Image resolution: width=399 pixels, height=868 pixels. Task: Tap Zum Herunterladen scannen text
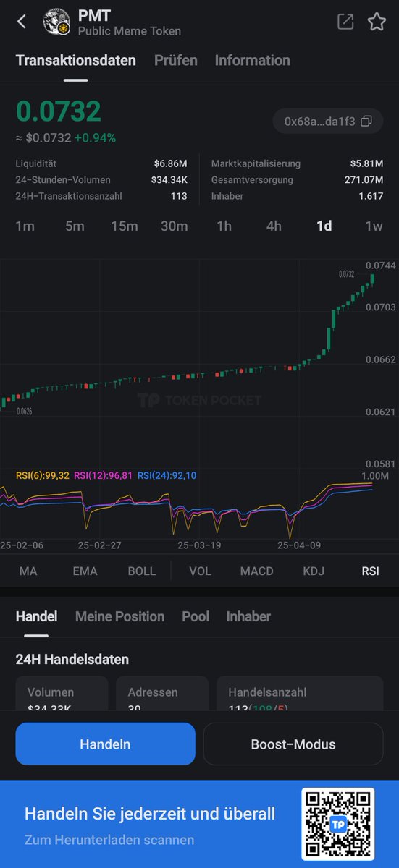(109, 840)
